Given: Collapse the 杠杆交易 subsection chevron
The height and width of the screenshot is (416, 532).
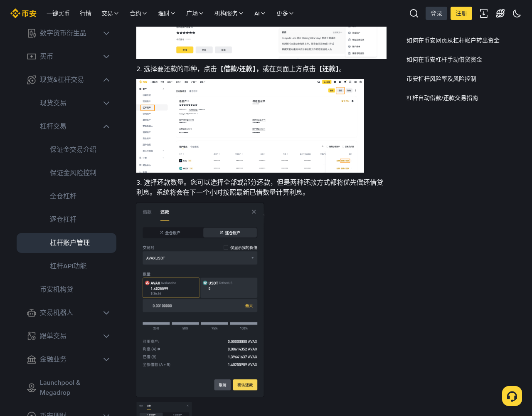Looking at the screenshot, I should 106,126.
